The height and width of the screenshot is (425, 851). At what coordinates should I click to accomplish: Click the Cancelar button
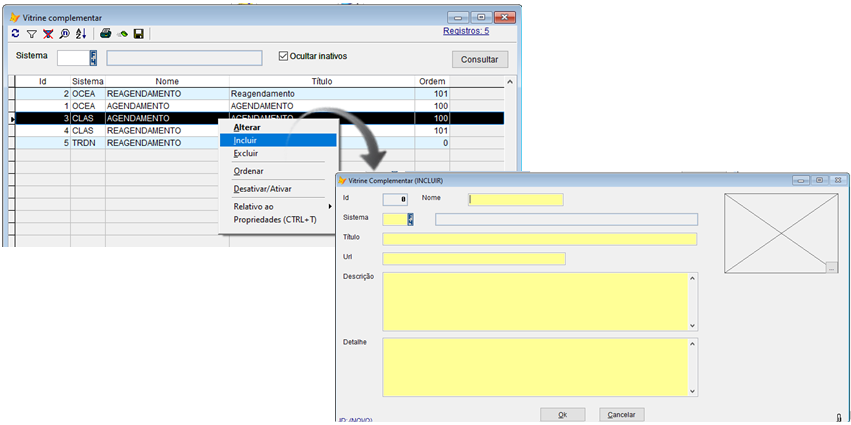(622, 414)
